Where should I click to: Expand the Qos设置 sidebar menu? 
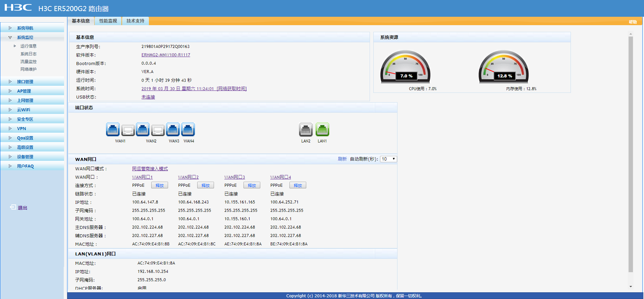click(32, 138)
